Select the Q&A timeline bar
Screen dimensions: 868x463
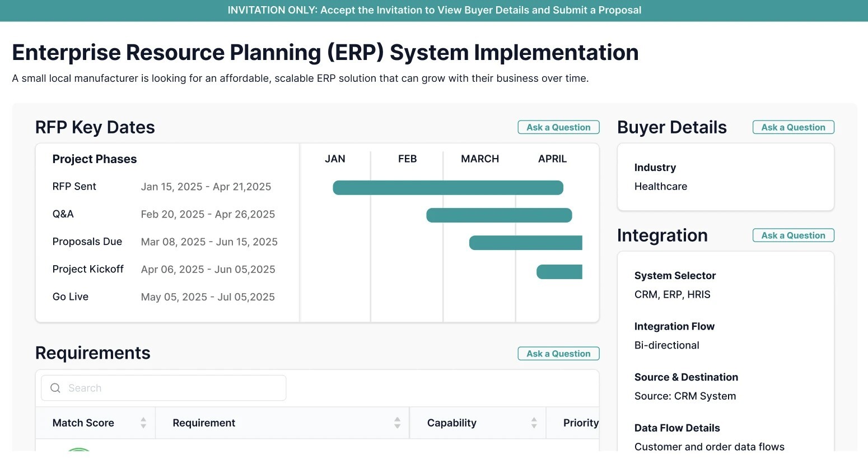point(499,215)
